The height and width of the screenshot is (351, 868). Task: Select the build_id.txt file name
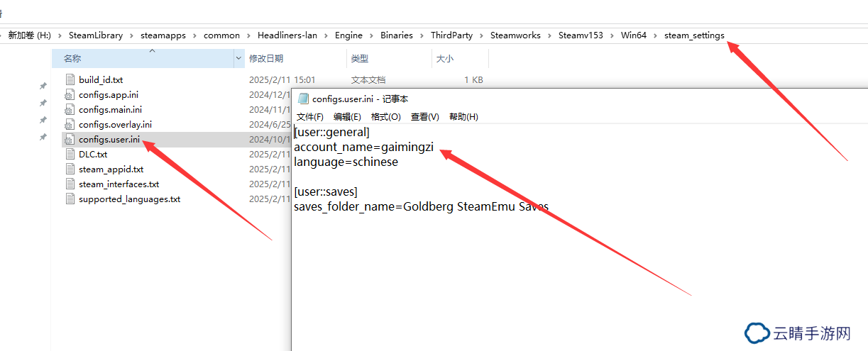101,80
